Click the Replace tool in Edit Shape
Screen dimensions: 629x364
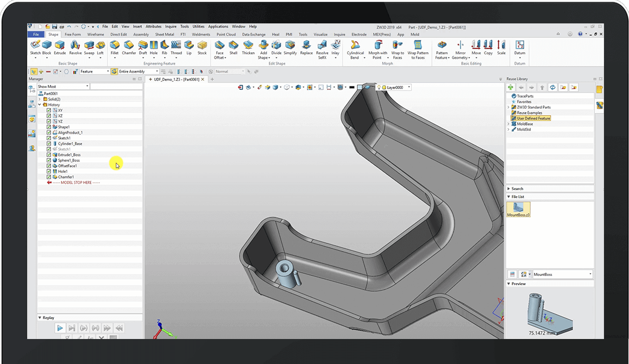[306, 48]
